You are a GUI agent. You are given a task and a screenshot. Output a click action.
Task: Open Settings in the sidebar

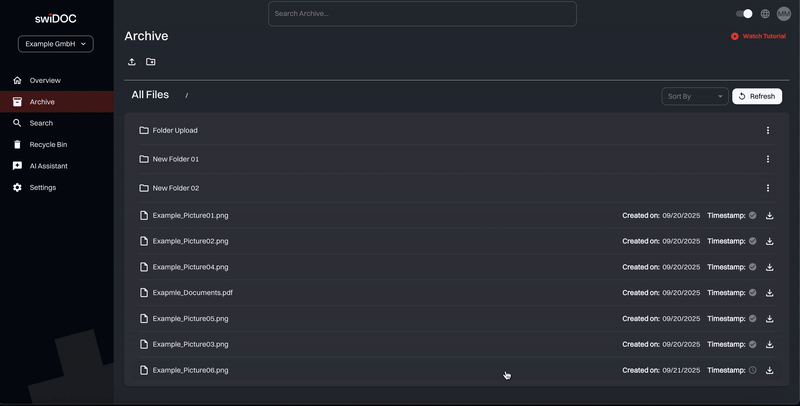(x=42, y=188)
